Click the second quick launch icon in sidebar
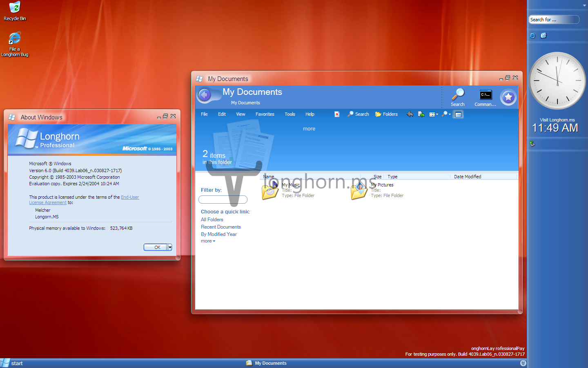This screenshot has height=368, width=588. click(543, 36)
